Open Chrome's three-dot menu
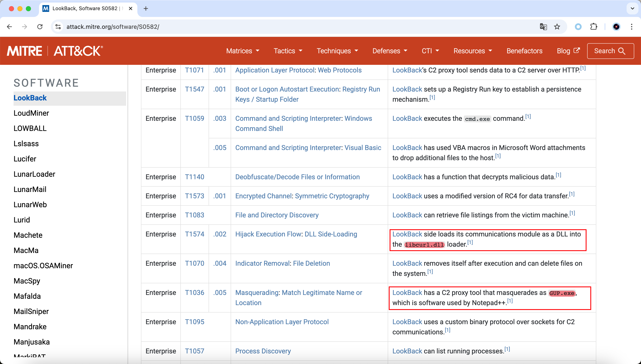 (x=631, y=27)
